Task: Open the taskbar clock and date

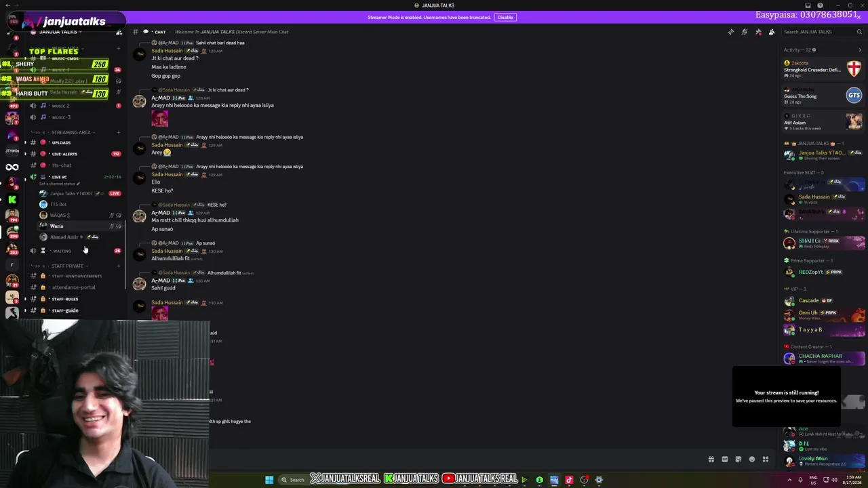Action: click(x=854, y=480)
